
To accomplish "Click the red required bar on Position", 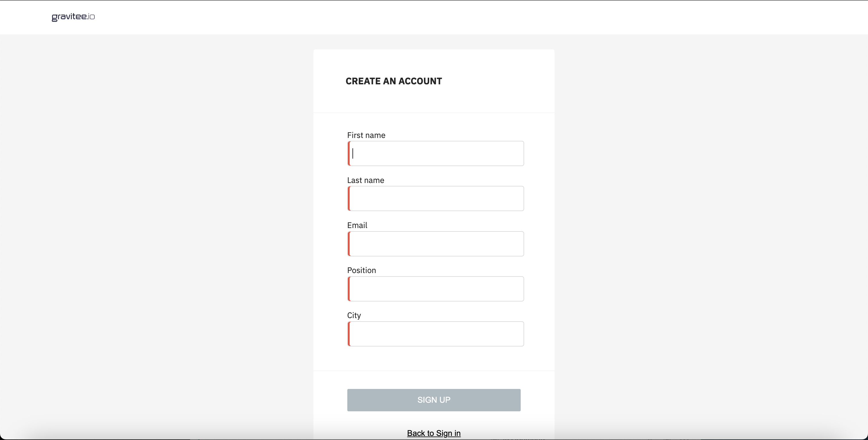I will 349,289.
